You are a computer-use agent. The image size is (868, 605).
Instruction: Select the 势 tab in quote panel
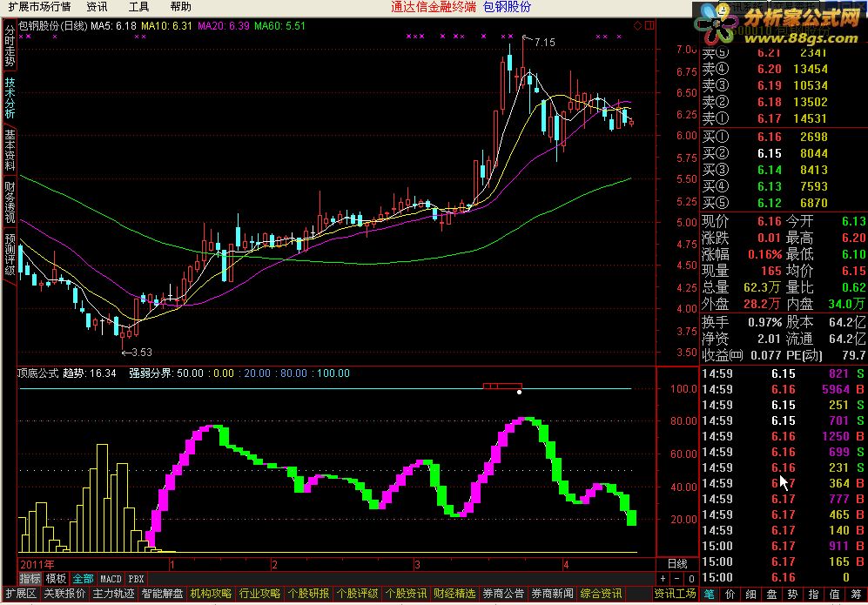click(x=793, y=594)
